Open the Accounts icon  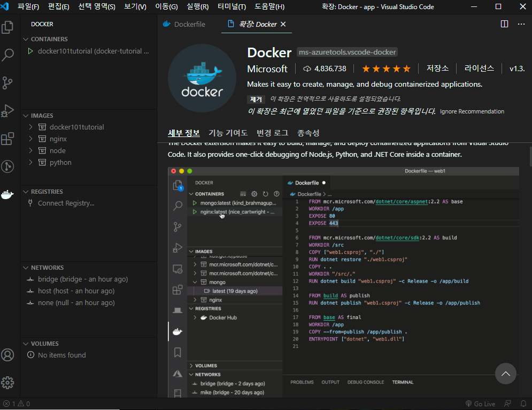(x=7, y=355)
